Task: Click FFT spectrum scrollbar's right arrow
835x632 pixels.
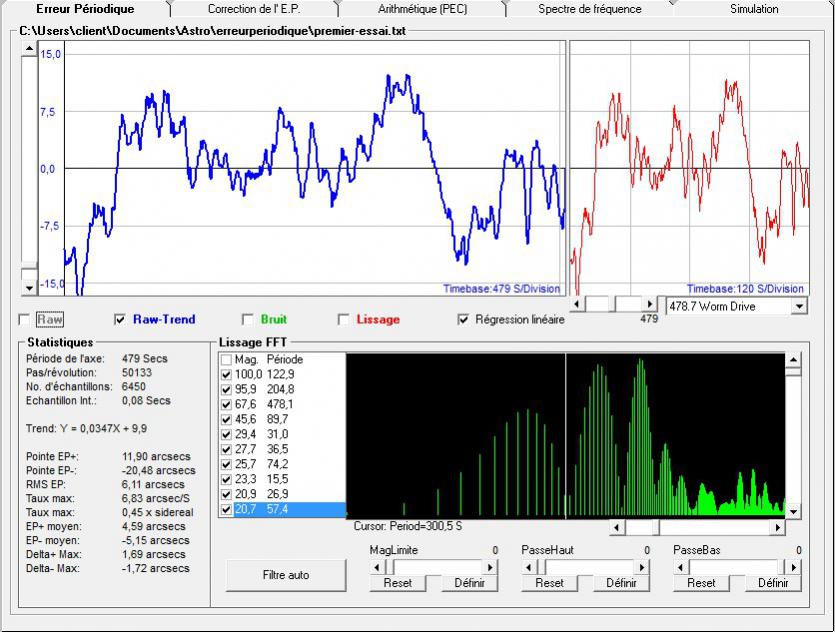Action: (777, 526)
